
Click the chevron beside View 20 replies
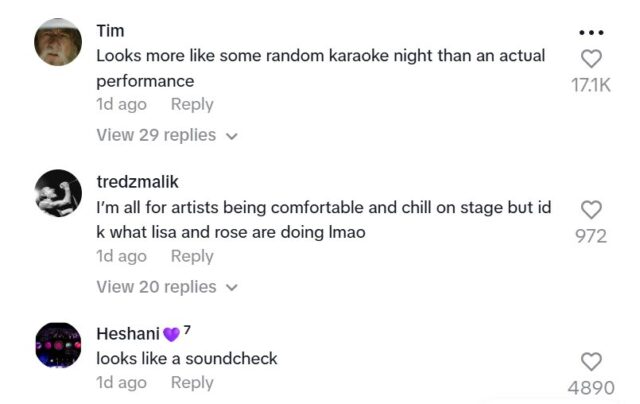click(x=233, y=288)
